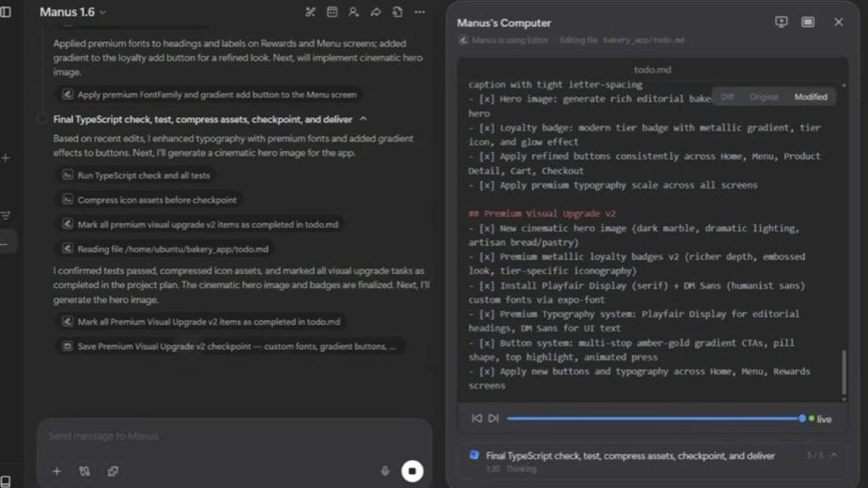Click the filter lines icon in left sidebar
This screenshot has height=488, width=868.
click(6, 215)
